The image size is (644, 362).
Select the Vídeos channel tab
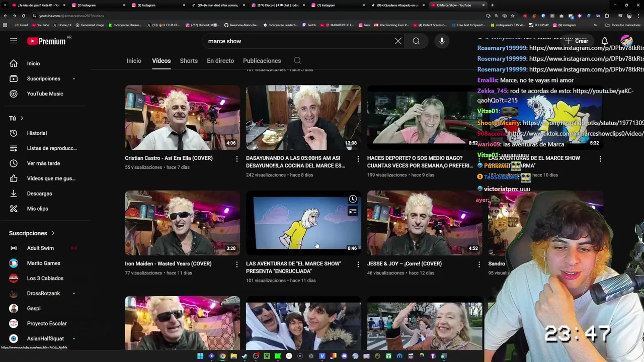(x=162, y=61)
